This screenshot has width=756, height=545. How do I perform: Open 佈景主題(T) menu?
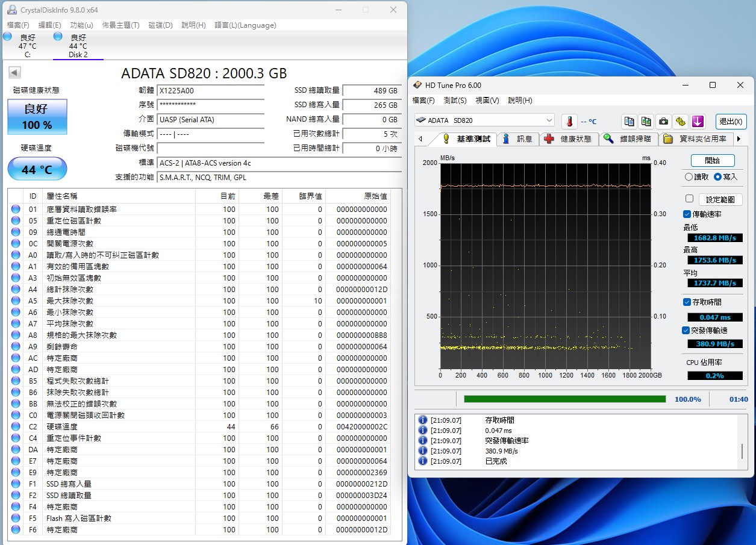pyautogui.click(x=120, y=25)
